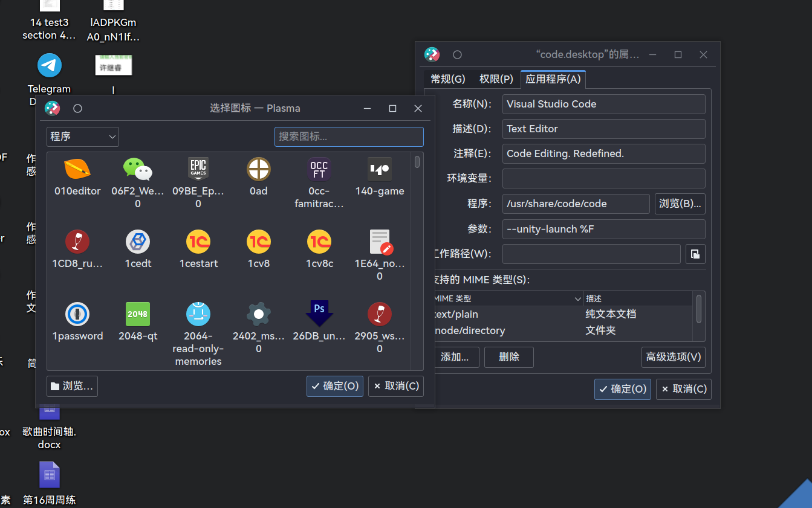
Task: Select the 1cv8 icon
Action: [x=259, y=242]
